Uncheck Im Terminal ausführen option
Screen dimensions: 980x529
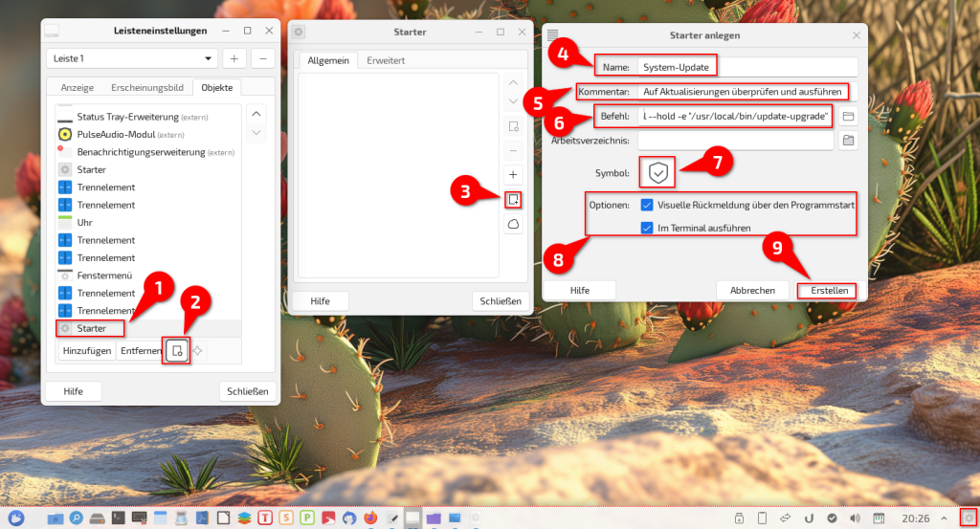tap(648, 228)
